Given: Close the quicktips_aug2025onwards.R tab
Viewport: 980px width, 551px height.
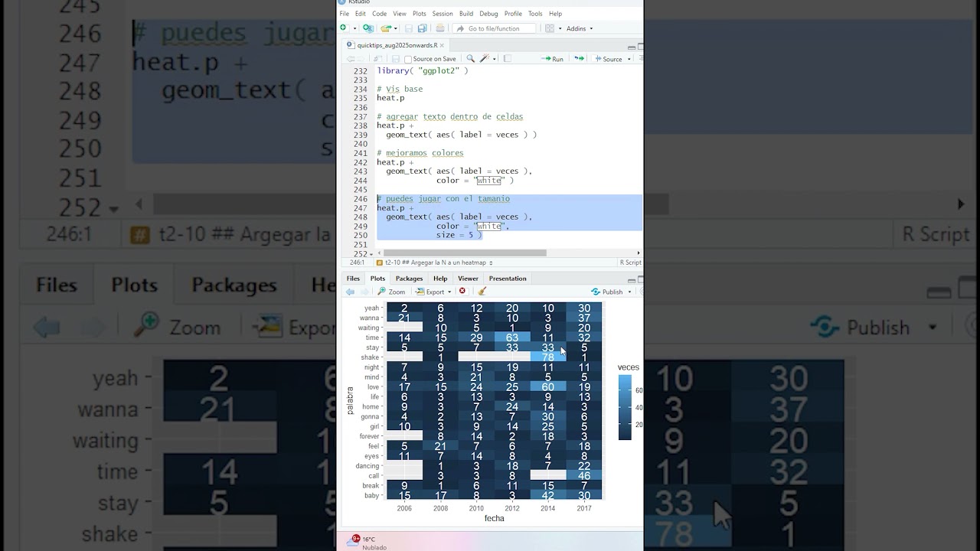Looking at the screenshot, I should pyautogui.click(x=442, y=45).
